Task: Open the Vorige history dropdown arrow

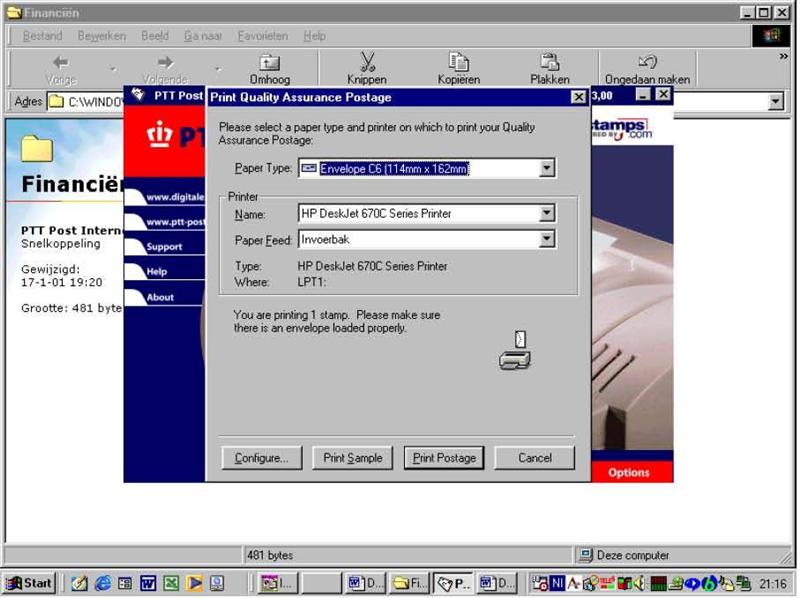Action: coord(113,69)
